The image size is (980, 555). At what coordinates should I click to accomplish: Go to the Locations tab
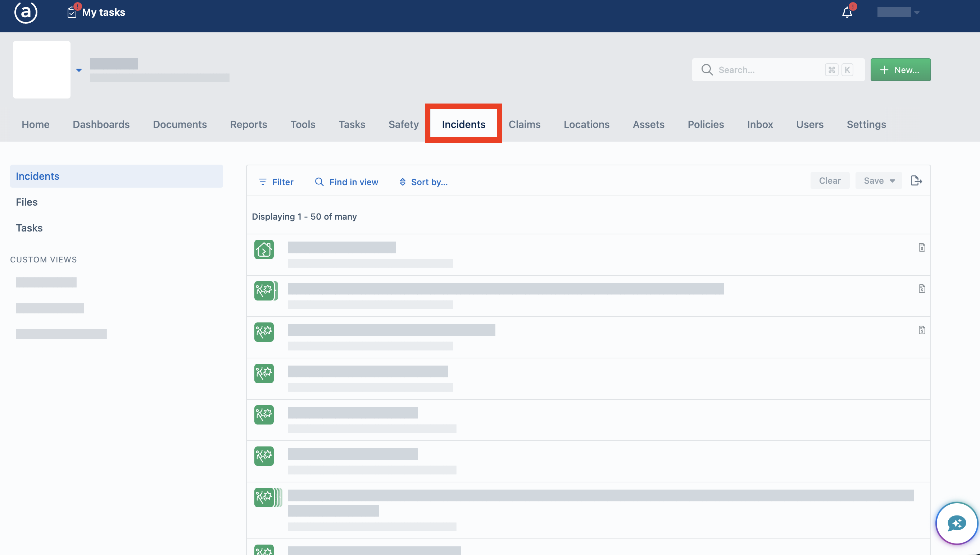click(x=586, y=124)
